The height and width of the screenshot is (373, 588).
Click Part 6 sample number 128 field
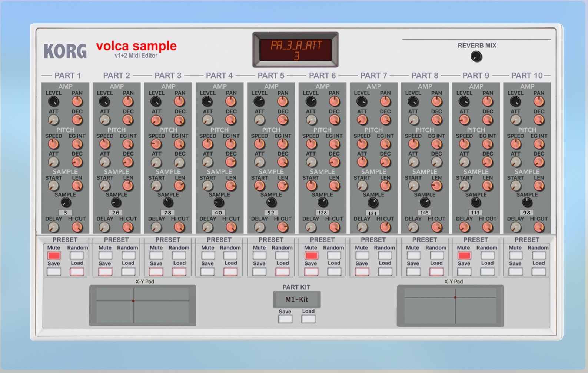point(322,213)
